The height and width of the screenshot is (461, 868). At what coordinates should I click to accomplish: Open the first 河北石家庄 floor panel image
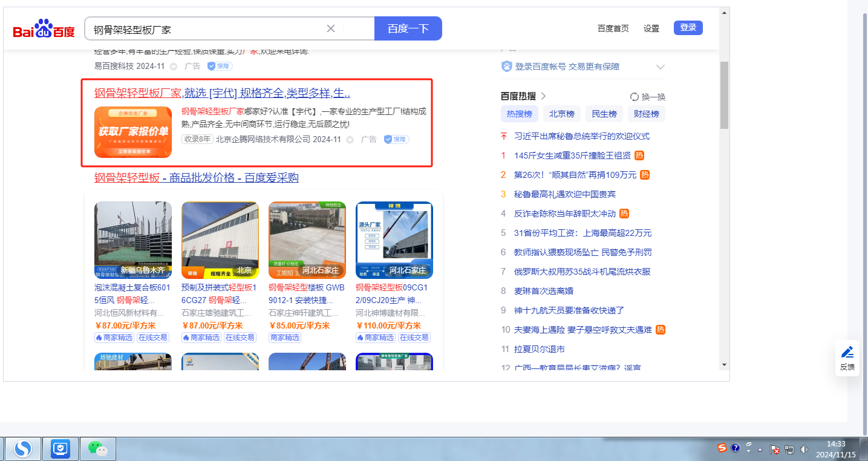coord(307,240)
